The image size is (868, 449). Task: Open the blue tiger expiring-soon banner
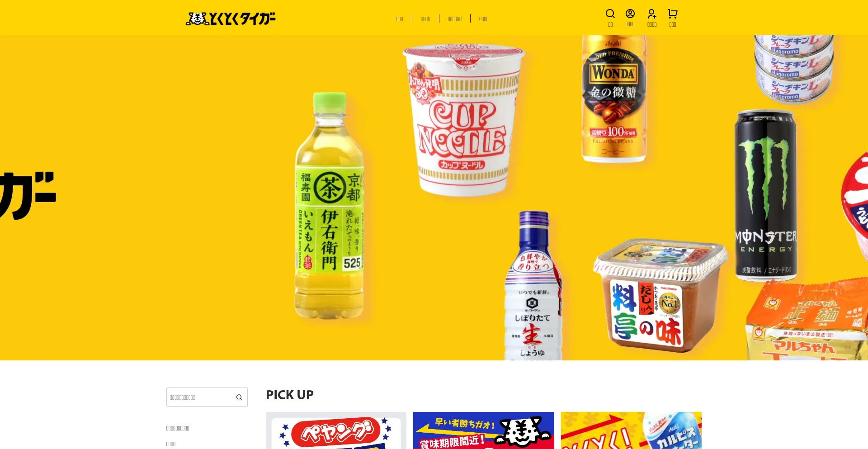[484, 430]
